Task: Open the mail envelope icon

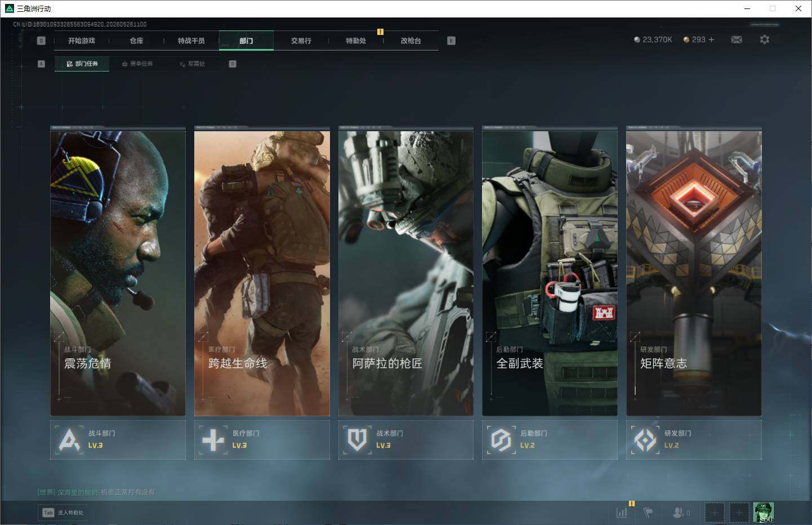Action: 737,39
